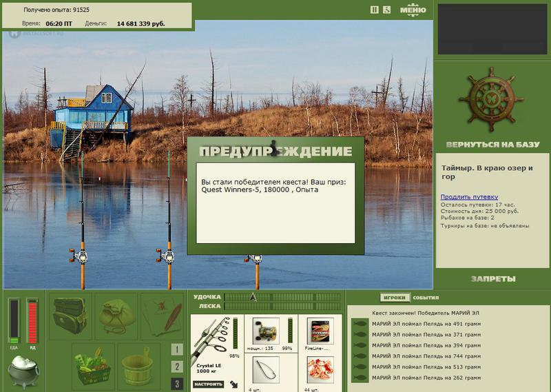
Task: Click fish icon beside Пелядь 513 грамм
Action: (x=360, y=367)
